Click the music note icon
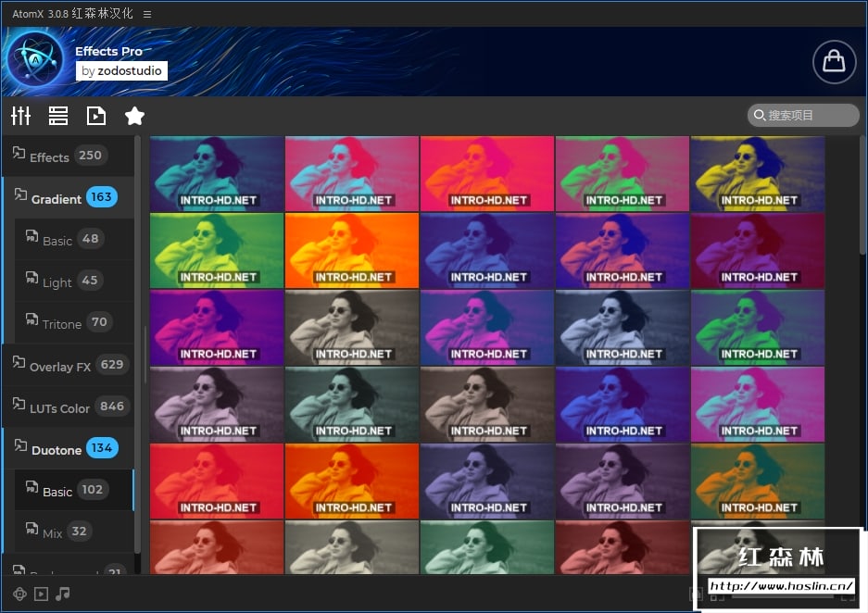 click(x=63, y=594)
